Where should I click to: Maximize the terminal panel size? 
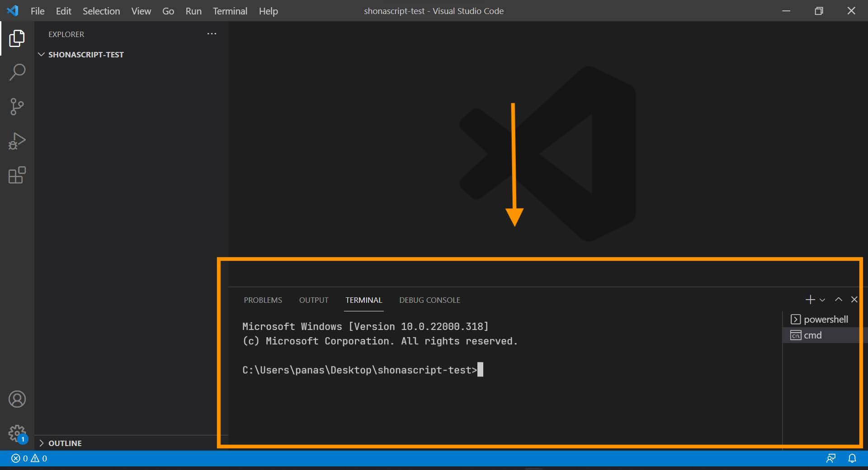click(x=838, y=300)
